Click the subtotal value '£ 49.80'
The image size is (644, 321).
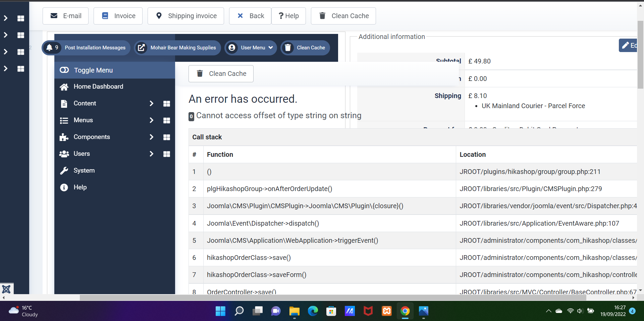tap(479, 61)
